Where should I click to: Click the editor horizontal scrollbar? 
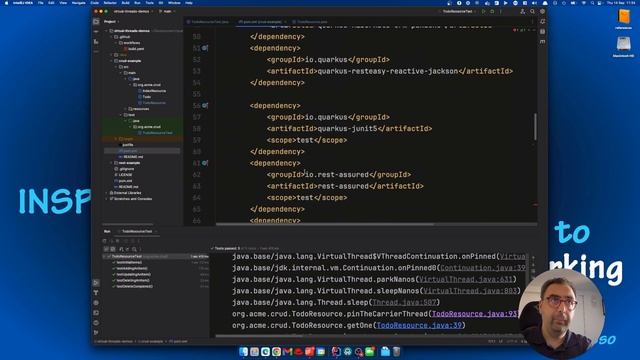tap(324, 224)
